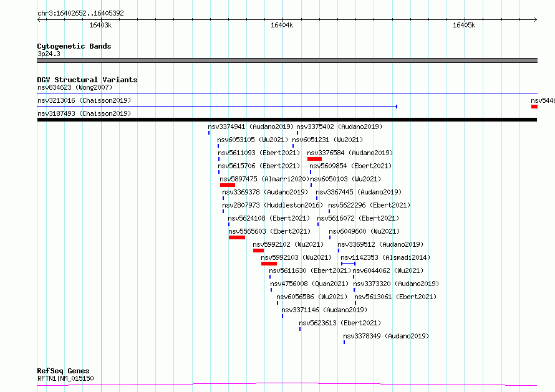Select the 3p24.3 band label

pos(49,54)
